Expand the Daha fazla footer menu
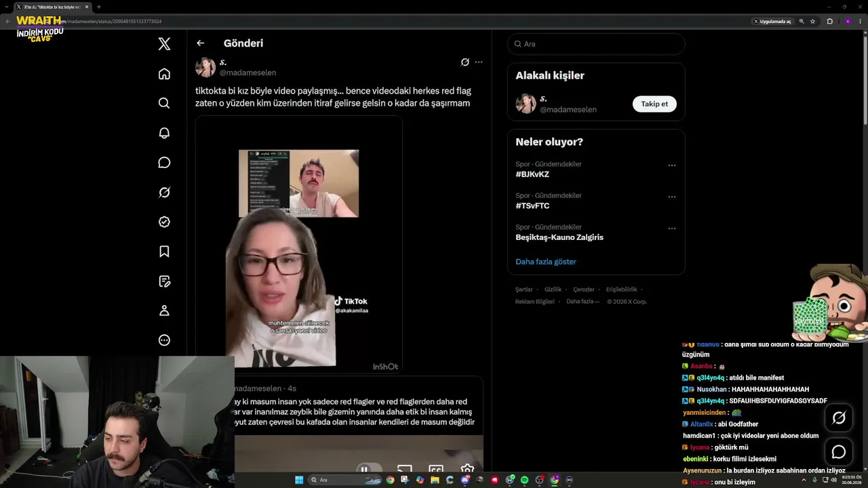868x488 pixels. [x=583, y=302]
